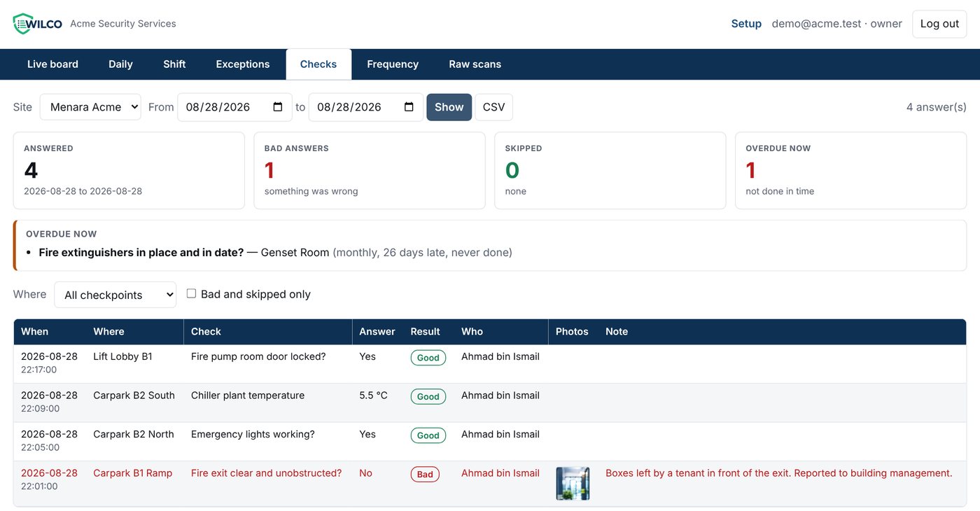Go to the Shift tab
Image resolution: width=980 pixels, height=511 pixels.
click(174, 64)
